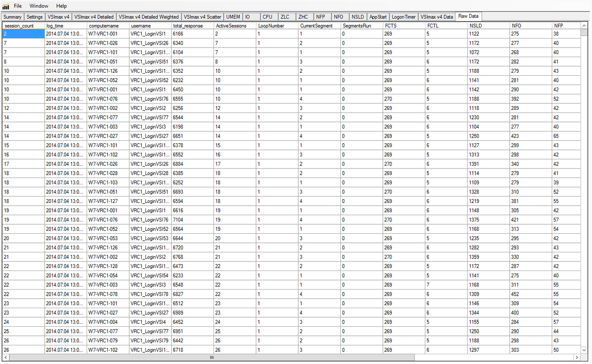Select computername cell W7-VRC1-053
Screen dimensions: 592x364
[x=108, y=238]
